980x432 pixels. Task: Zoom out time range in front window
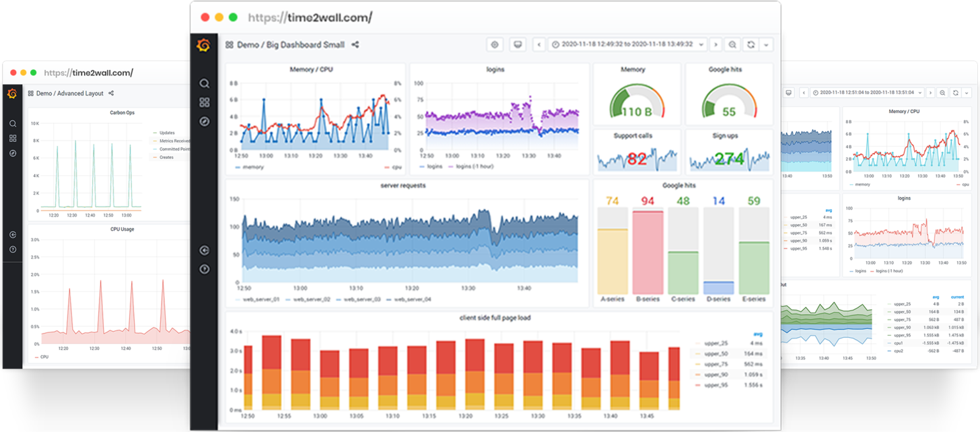[x=732, y=44]
